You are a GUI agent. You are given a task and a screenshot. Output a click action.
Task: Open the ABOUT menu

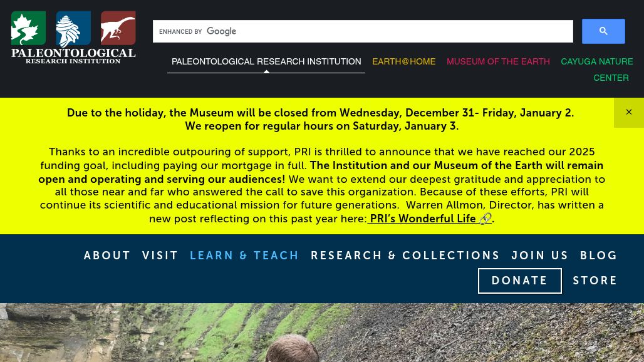coord(107,256)
